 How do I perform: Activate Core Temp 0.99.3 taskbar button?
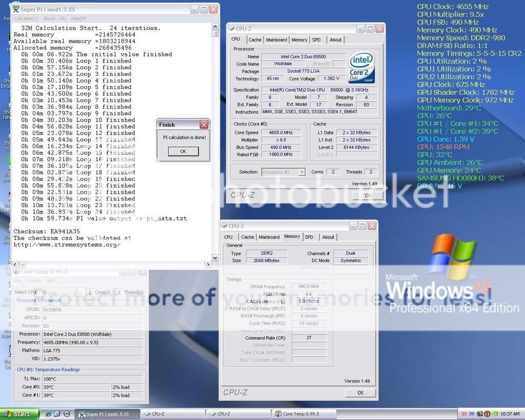point(304,414)
